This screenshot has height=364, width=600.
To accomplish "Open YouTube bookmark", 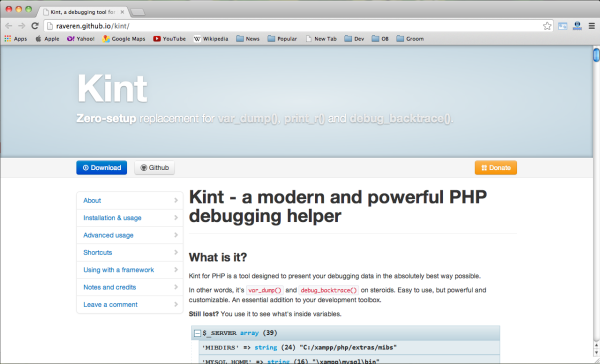I will [170, 39].
